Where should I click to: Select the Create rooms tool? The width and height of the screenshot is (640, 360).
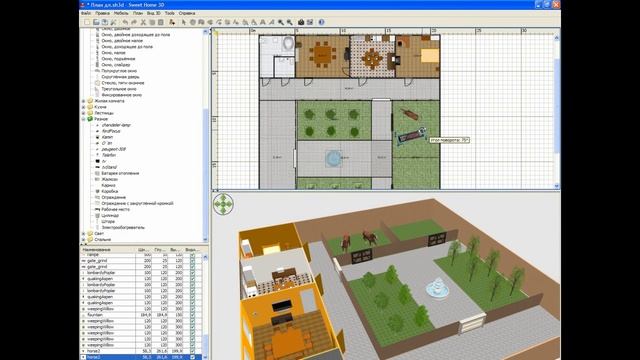pos(210,22)
